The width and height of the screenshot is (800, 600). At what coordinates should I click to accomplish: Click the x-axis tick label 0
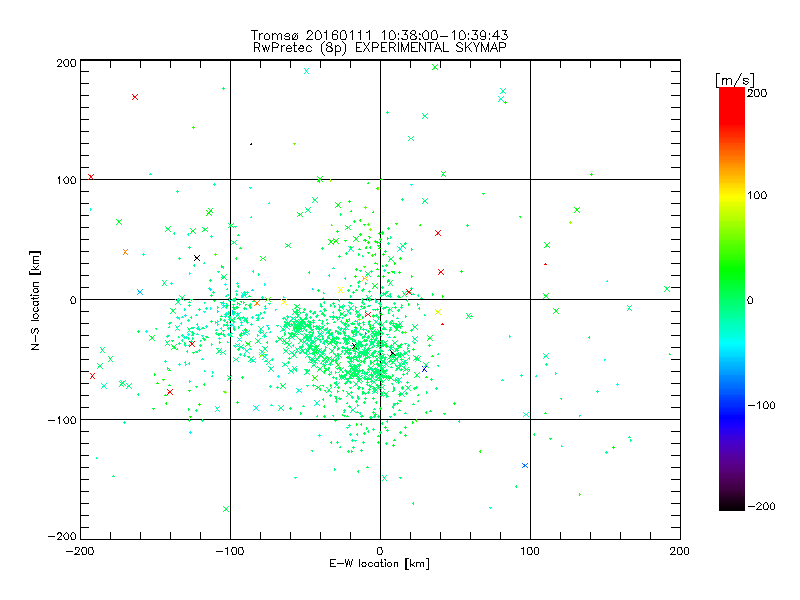380,551
